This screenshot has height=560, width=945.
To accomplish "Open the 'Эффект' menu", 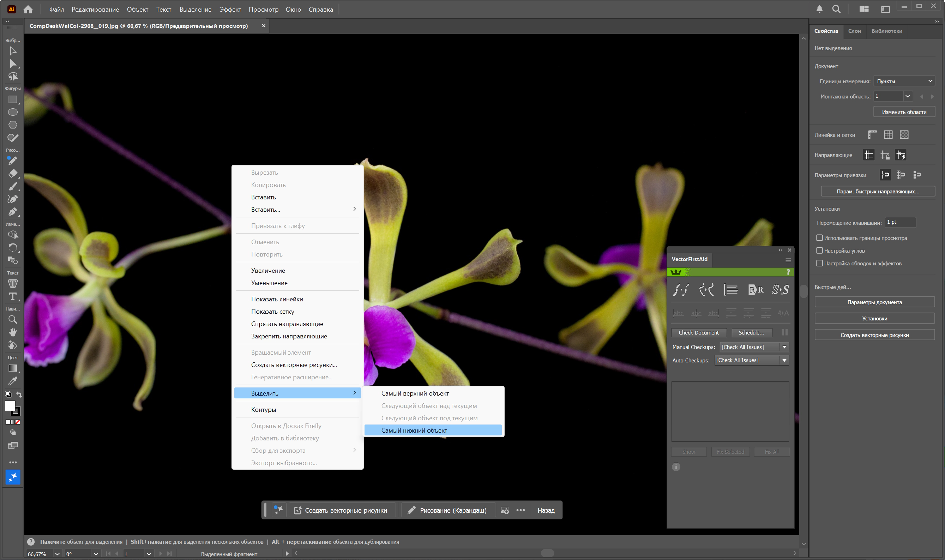I will click(230, 10).
